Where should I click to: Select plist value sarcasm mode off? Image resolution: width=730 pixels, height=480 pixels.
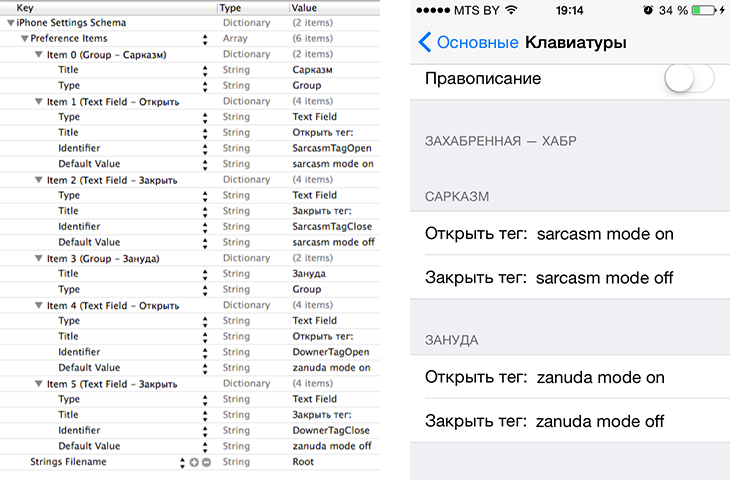[333, 242]
